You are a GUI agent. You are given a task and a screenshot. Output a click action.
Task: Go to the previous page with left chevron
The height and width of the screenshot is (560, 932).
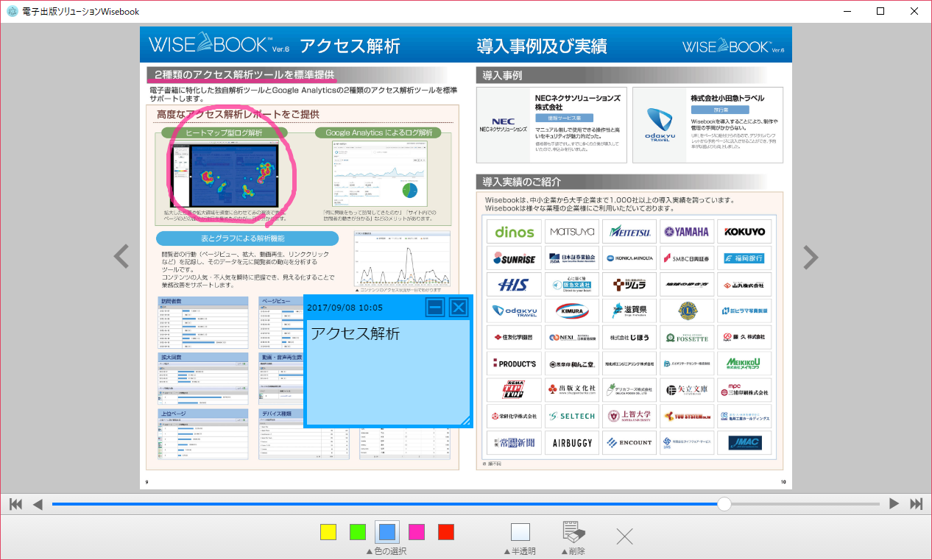[121, 257]
